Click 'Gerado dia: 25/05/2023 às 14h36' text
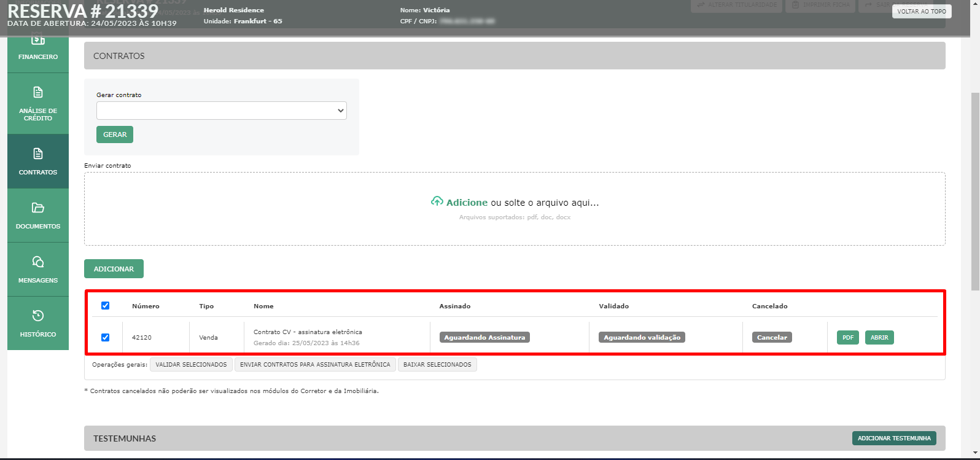This screenshot has height=460, width=980. click(x=306, y=343)
